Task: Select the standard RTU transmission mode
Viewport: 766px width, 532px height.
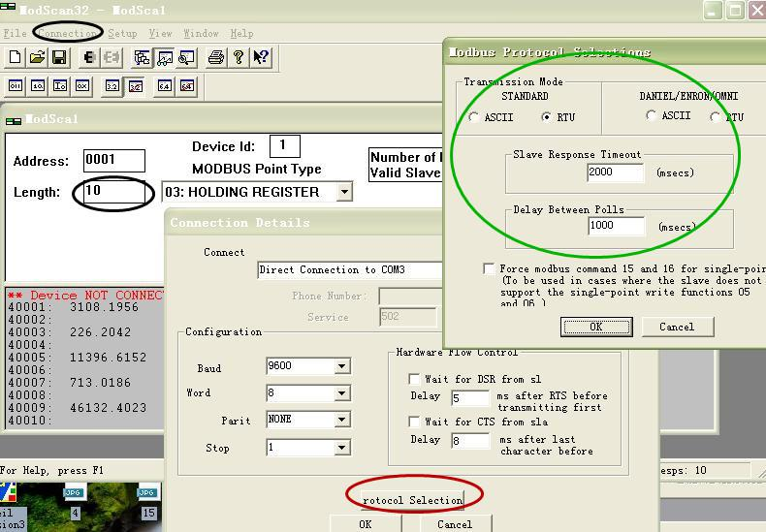Action: pyautogui.click(x=546, y=117)
